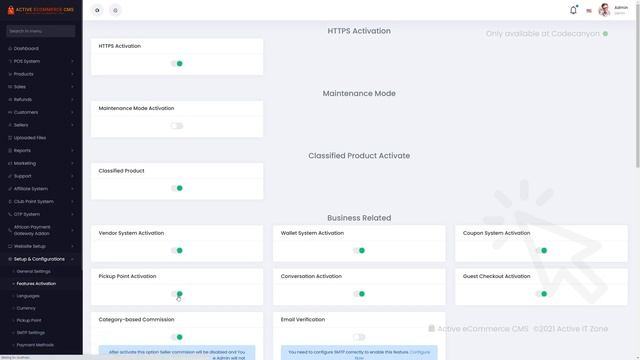The image size is (640, 360).
Task: Open Pickup Point submenu item
Action: click(x=29, y=320)
